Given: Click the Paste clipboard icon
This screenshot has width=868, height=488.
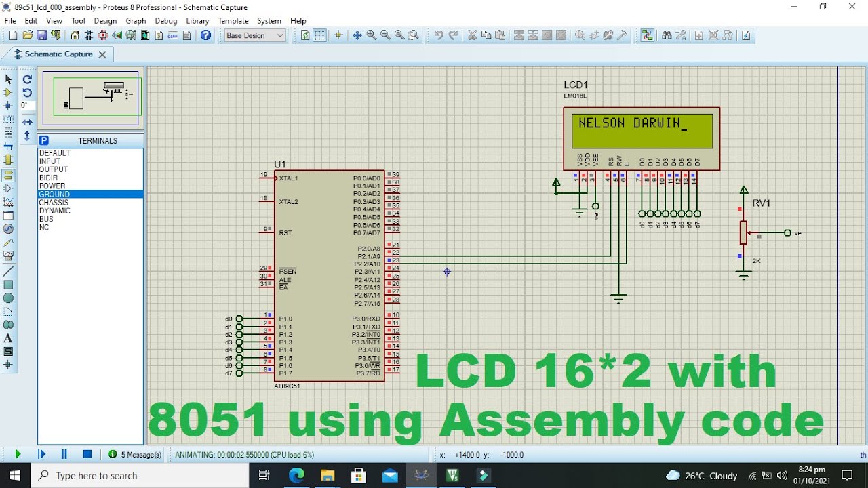Looking at the screenshot, I should tap(500, 35).
